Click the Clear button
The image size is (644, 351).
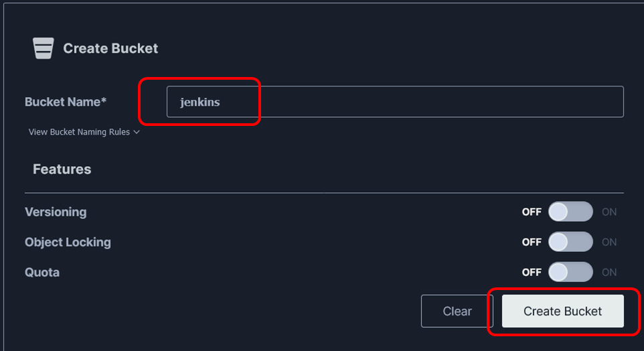(457, 311)
